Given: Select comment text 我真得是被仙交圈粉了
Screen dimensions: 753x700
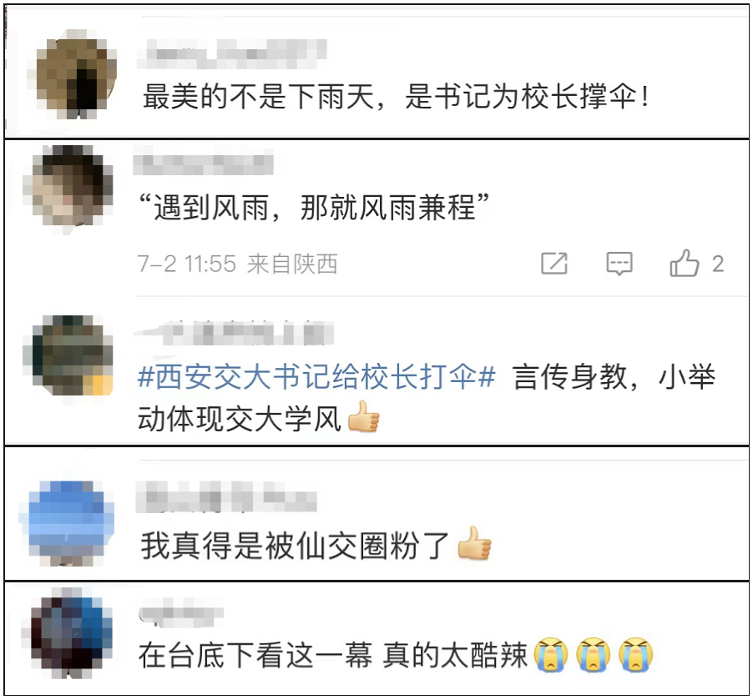Looking at the screenshot, I should click(295, 546).
